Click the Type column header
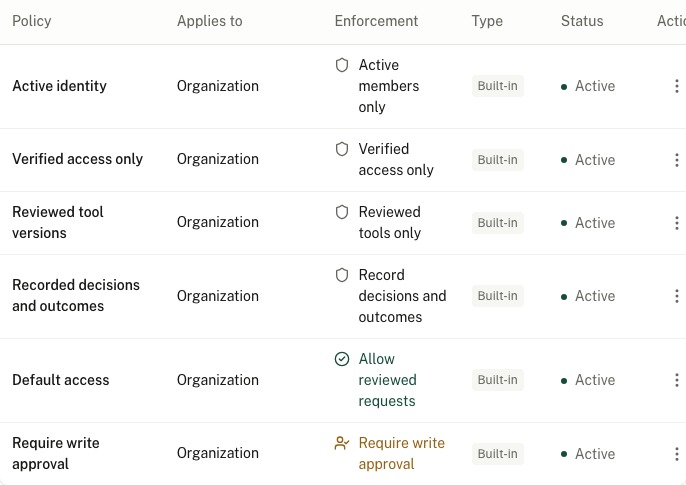The width and height of the screenshot is (686, 485). pyautogui.click(x=487, y=21)
